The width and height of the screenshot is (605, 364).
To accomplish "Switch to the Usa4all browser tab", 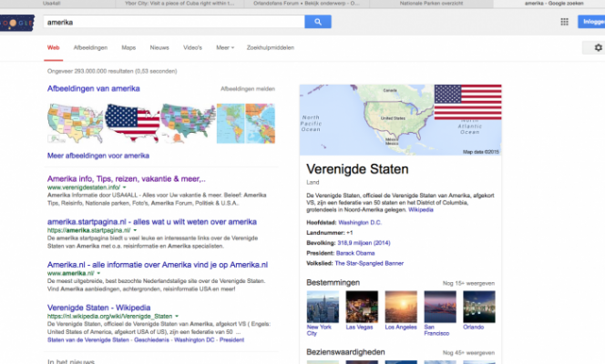I will pos(52,3).
